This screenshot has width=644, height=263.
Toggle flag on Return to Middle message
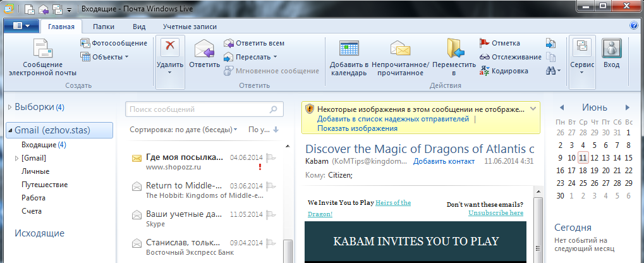270,186
